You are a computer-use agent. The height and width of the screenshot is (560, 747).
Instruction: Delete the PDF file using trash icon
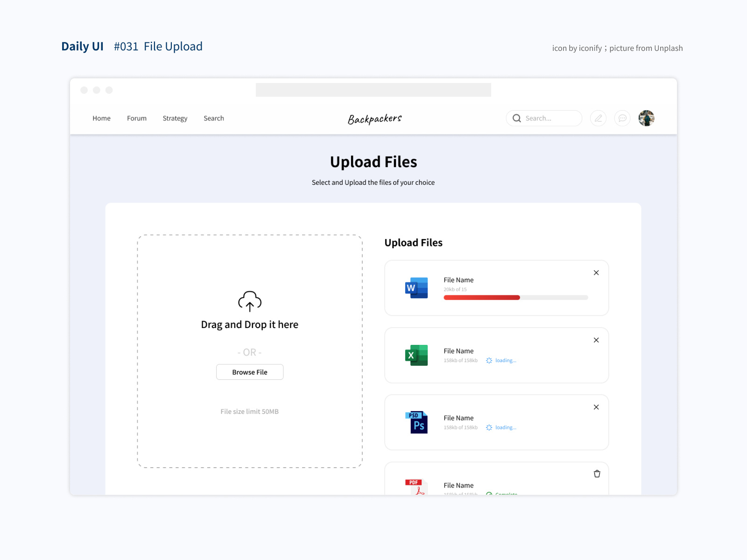pos(597,473)
